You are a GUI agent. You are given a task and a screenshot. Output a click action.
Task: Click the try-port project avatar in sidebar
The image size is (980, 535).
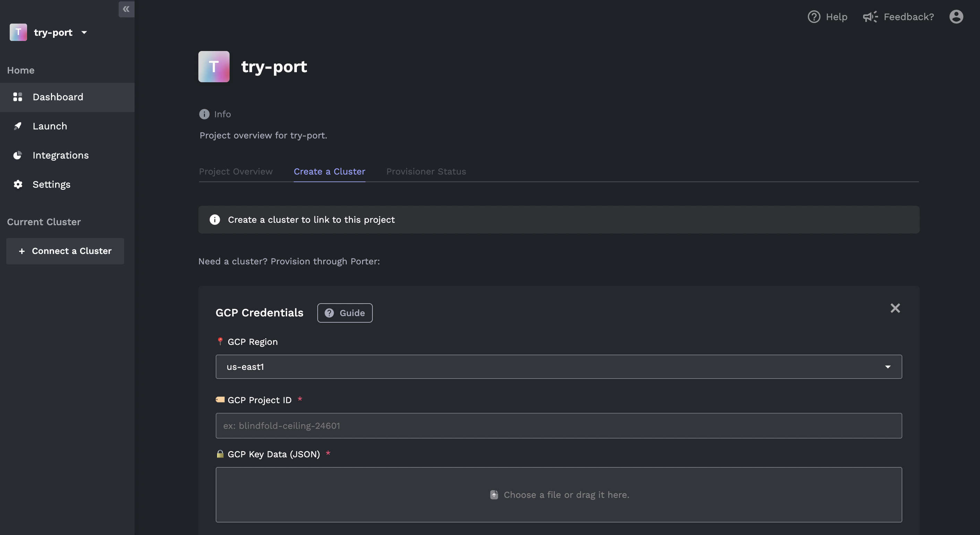click(x=18, y=32)
